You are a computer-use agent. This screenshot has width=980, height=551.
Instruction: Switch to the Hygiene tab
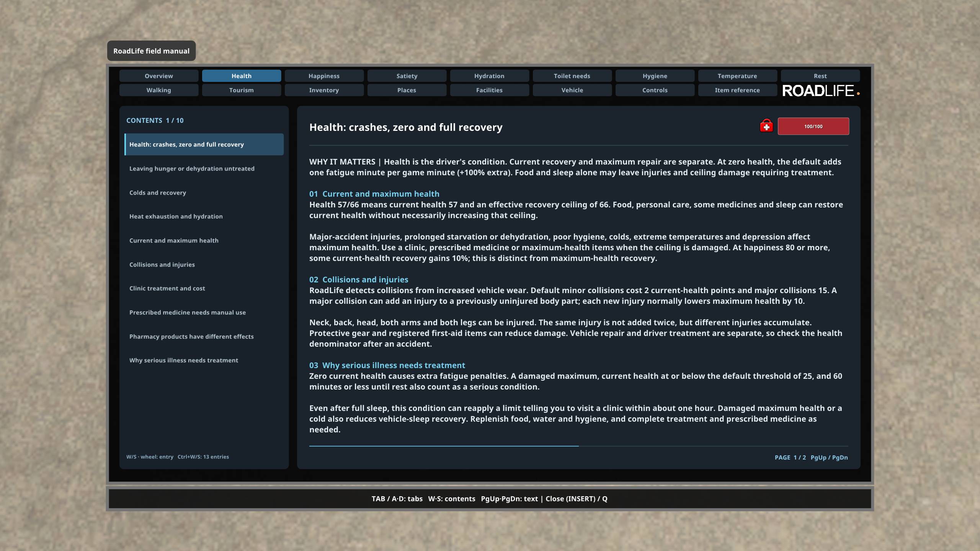(x=655, y=76)
